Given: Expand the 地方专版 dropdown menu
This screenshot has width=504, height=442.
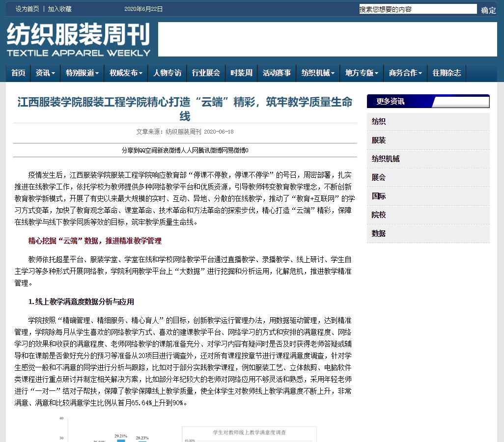Looking at the screenshot, I should pos(362,73).
